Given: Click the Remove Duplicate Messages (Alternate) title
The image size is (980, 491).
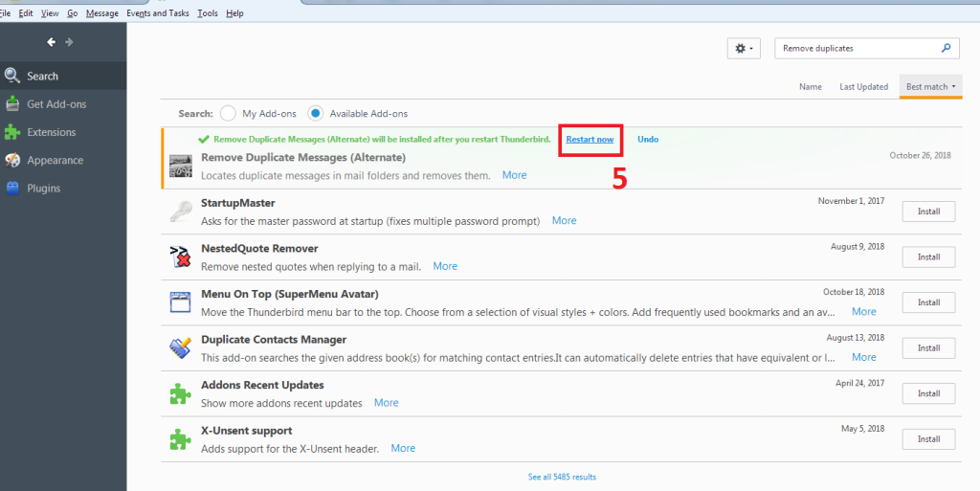Looking at the screenshot, I should pos(303,157).
